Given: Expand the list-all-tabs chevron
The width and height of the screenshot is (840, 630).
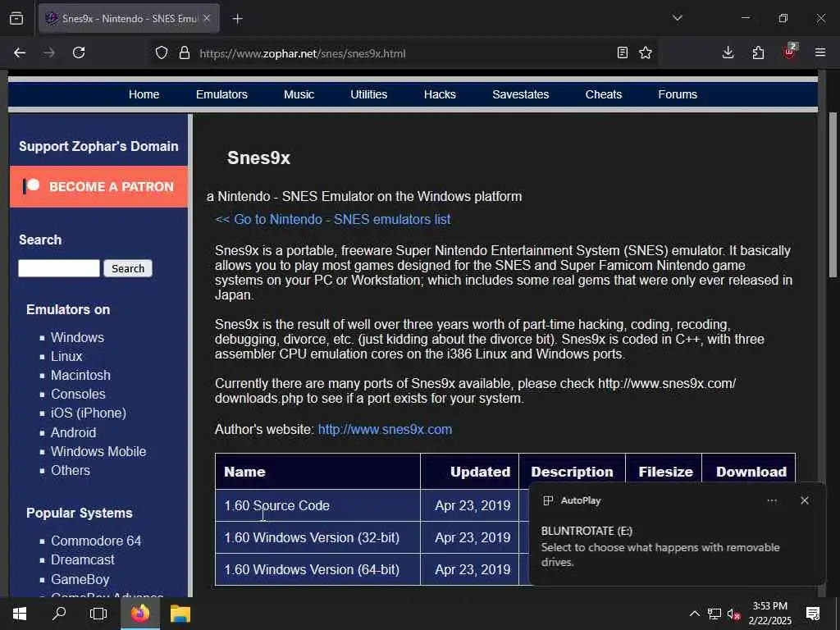Looking at the screenshot, I should pos(677,18).
